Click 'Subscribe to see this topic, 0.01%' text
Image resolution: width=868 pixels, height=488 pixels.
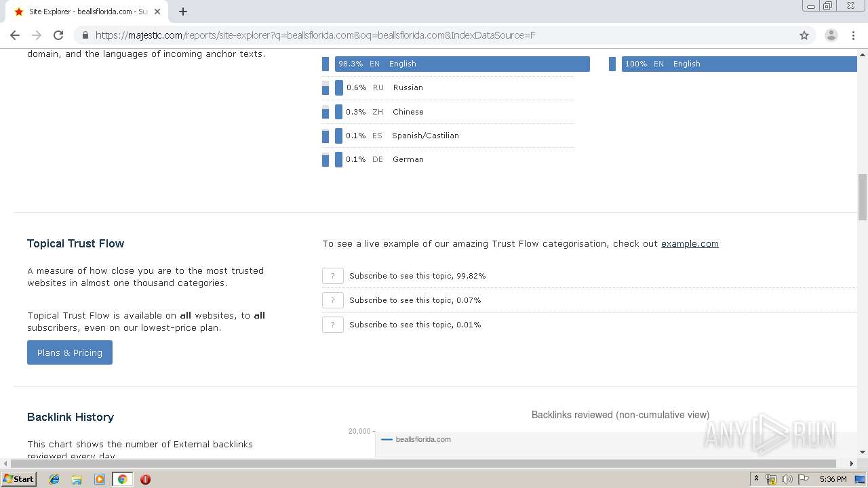pos(415,325)
